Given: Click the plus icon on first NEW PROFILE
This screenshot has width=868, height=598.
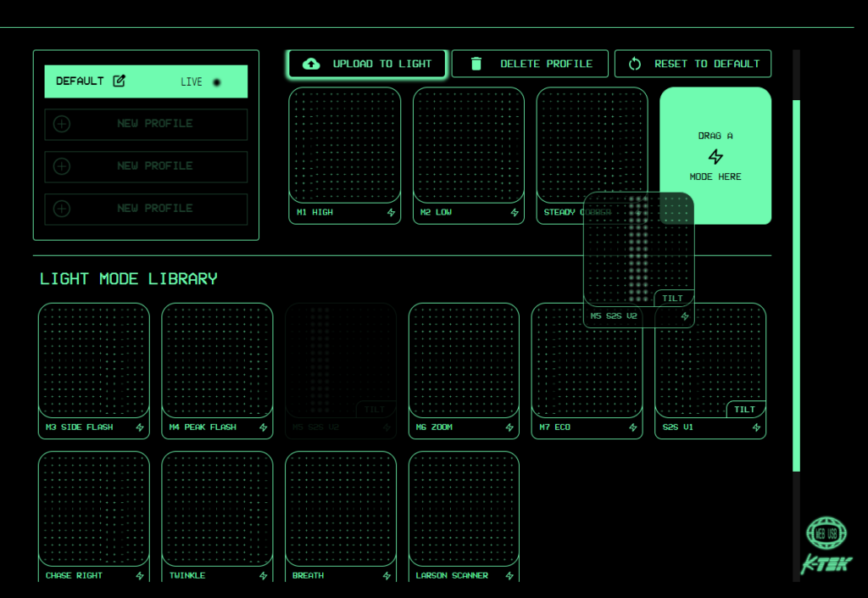Looking at the screenshot, I should click(62, 124).
